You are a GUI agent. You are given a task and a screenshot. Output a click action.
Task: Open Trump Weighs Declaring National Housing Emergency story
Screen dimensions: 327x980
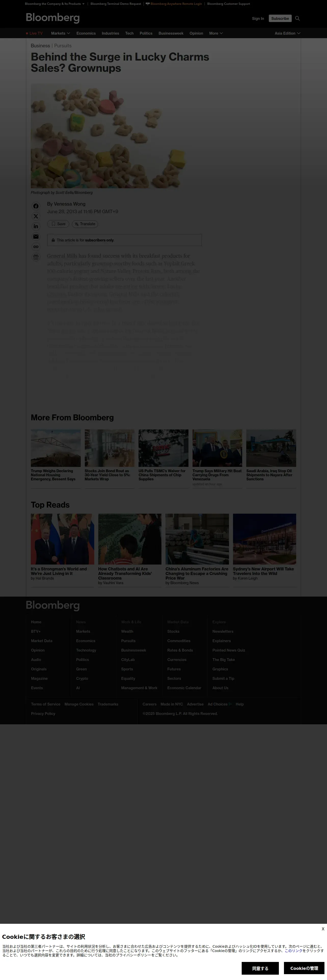click(x=54, y=475)
